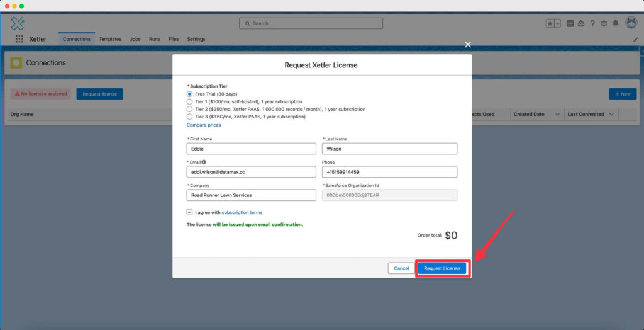Click the Order total $0 amount

tap(451, 236)
